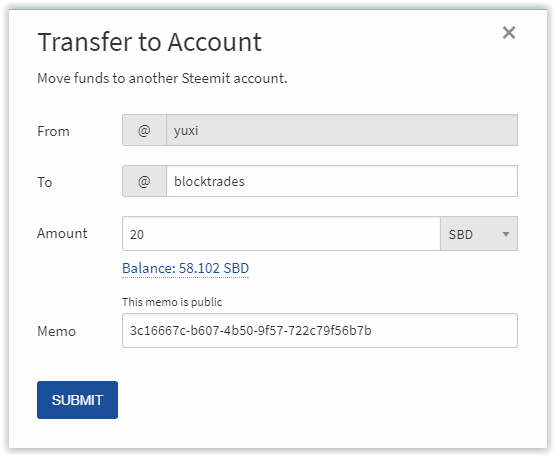
Task: Click the Memo input field
Action: pyautogui.click(x=320, y=330)
